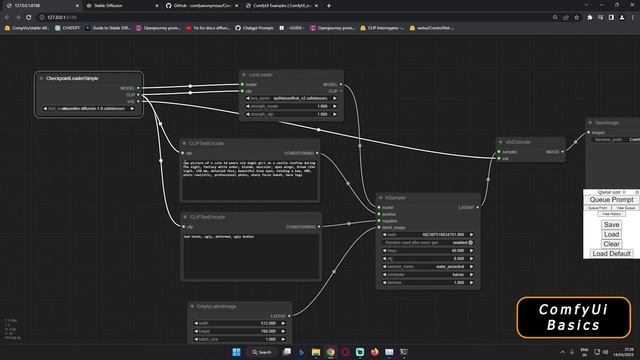Collapse the EmptyLatentImage node via its title dot
Image resolution: width=640 pixels, height=360 pixels.
[x=192, y=306]
